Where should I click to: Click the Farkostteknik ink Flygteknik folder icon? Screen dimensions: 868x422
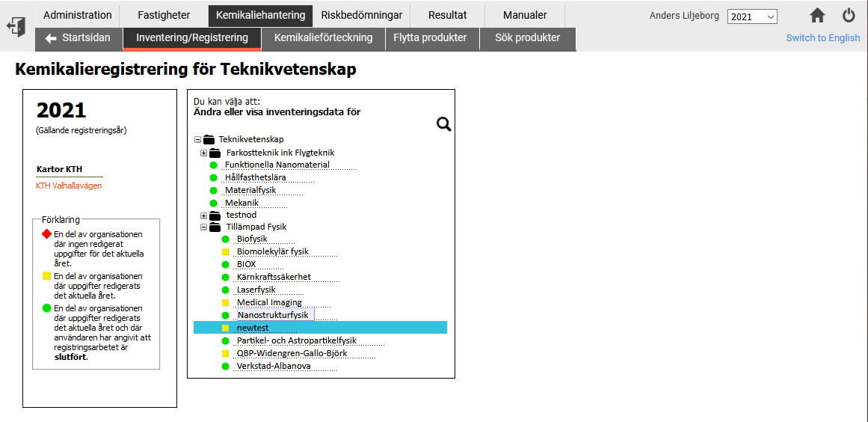[x=215, y=153]
